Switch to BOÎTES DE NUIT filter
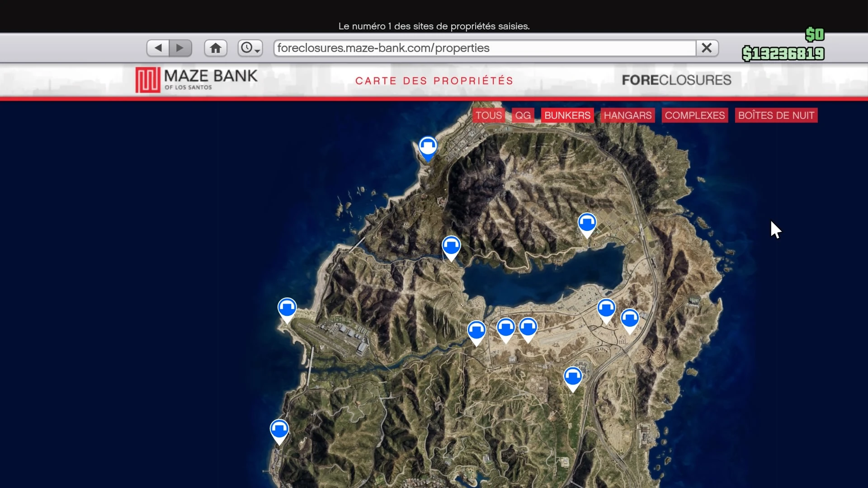This screenshot has width=868, height=488. pos(776,115)
